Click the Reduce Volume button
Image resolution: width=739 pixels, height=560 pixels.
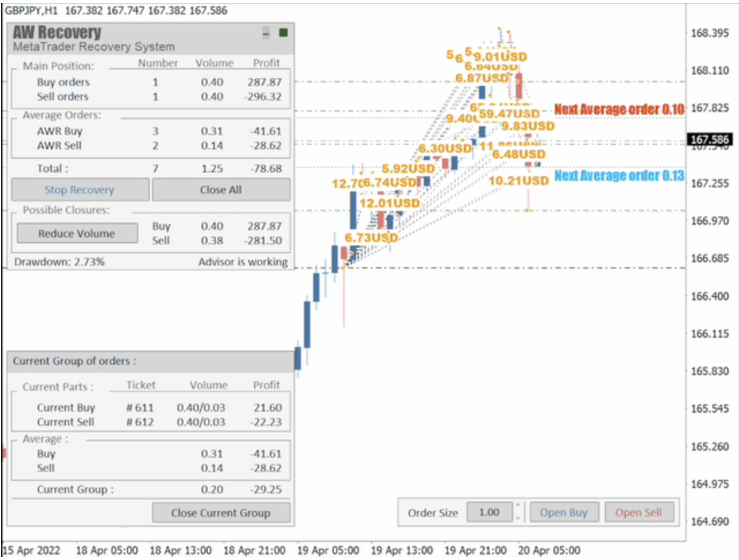77,233
